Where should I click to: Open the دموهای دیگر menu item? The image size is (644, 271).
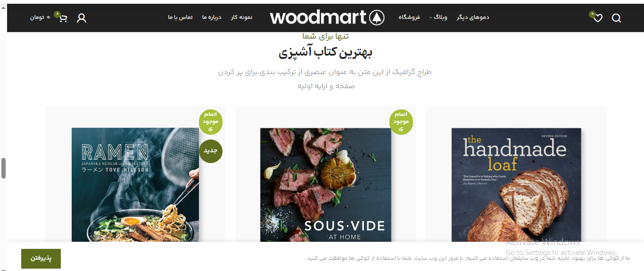click(x=473, y=17)
